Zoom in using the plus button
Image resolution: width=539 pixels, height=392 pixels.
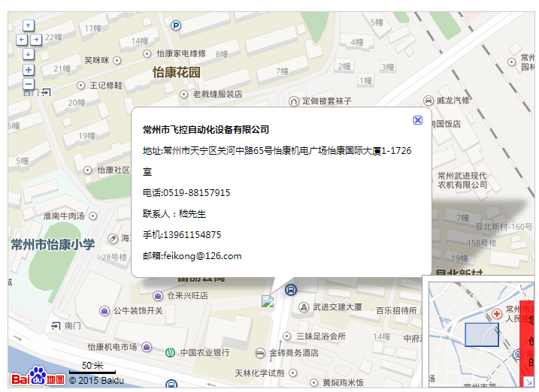[29, 70]
